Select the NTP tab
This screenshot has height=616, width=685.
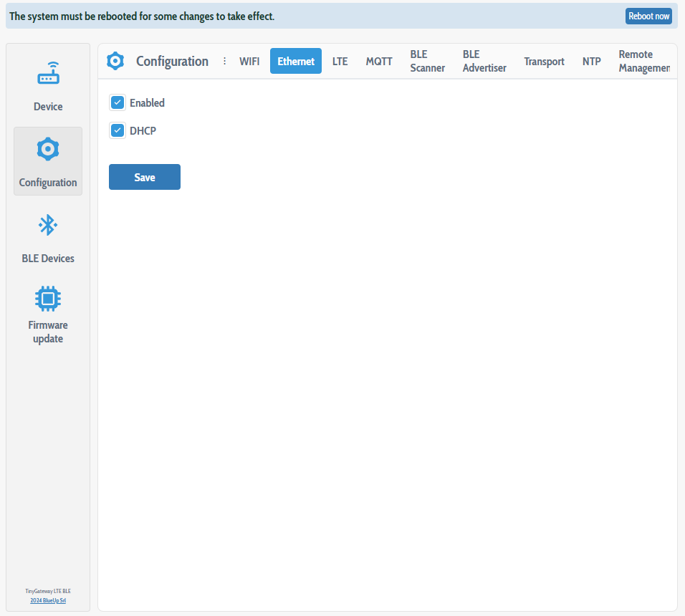[x=591, y=62]
